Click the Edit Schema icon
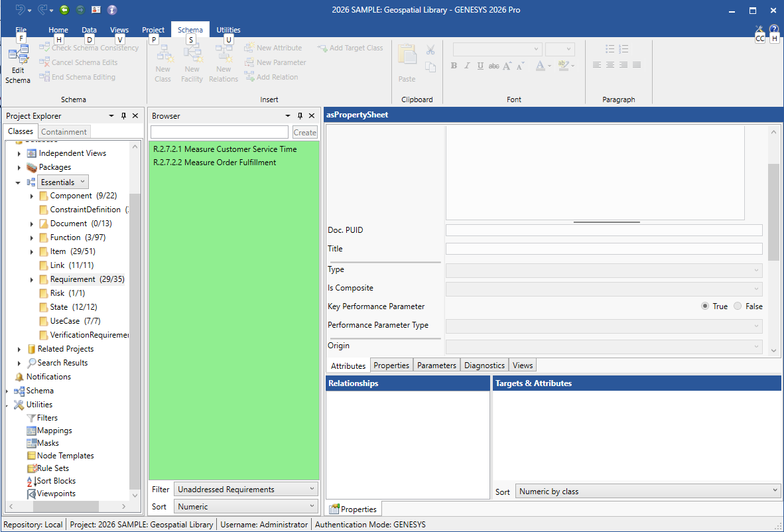The height and width of the screenshot is (532, 784). [18, 56]
